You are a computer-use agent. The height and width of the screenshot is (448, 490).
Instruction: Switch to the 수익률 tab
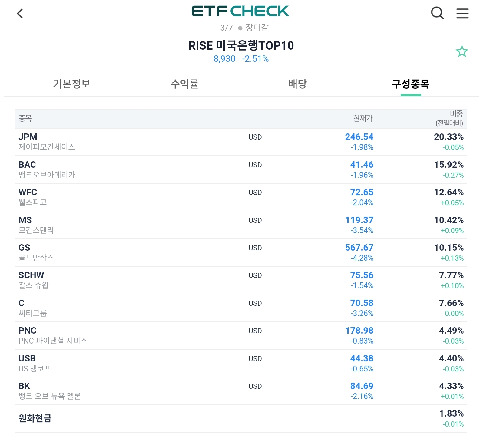184,84
